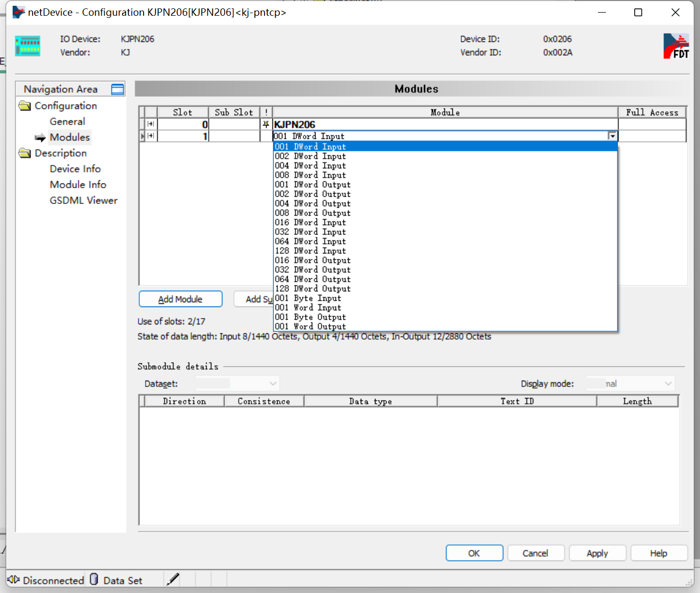Viewport: 700px width, 593px height.
Task: Select the KJPN206 module cell
Action: [x=445, y=125]
